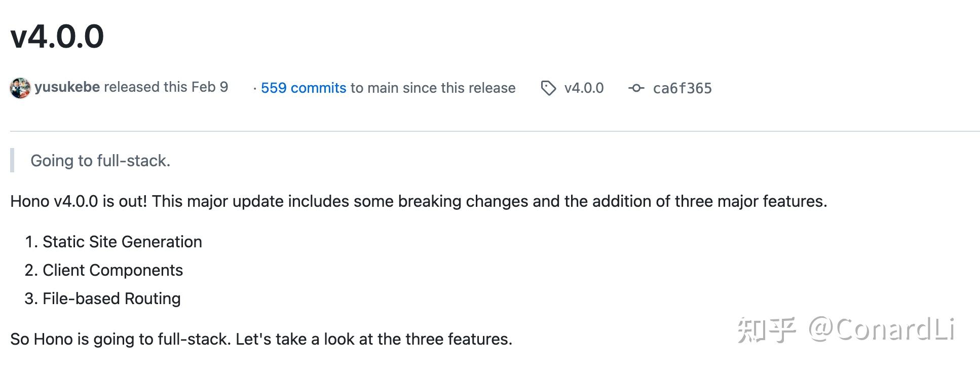The image size is (980, 369).
Task: Open the 559 commits link
Action: coord(303,88)
